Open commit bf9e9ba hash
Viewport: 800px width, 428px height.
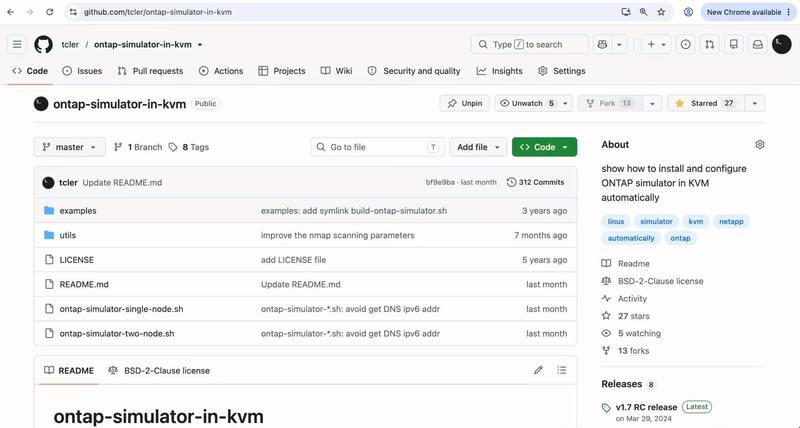click(x=440, y=182)
